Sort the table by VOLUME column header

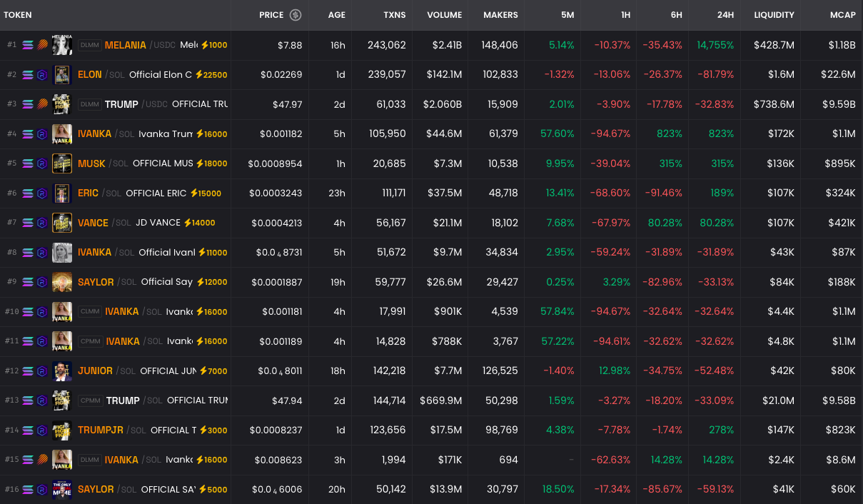tap(444, 15)
